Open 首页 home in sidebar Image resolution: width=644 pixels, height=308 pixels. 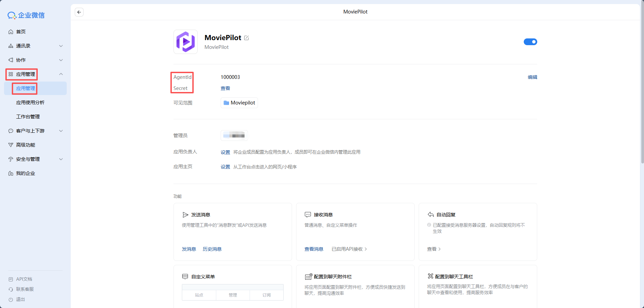[x=21, y=32]
